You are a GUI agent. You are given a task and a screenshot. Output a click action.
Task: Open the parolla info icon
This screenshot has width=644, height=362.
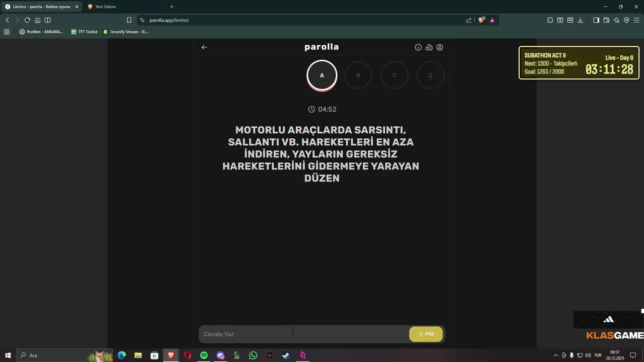418,47
